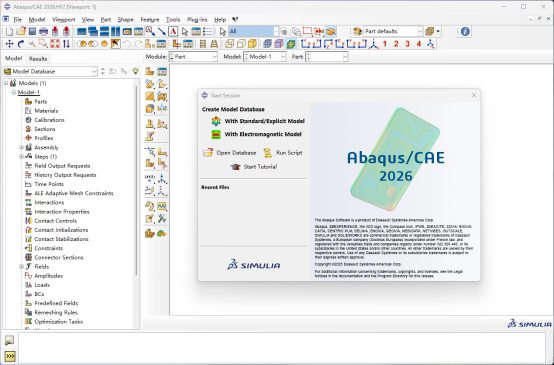Click the color palette icon
Viewport: 554px width, 365px height.
click(357, 31)
